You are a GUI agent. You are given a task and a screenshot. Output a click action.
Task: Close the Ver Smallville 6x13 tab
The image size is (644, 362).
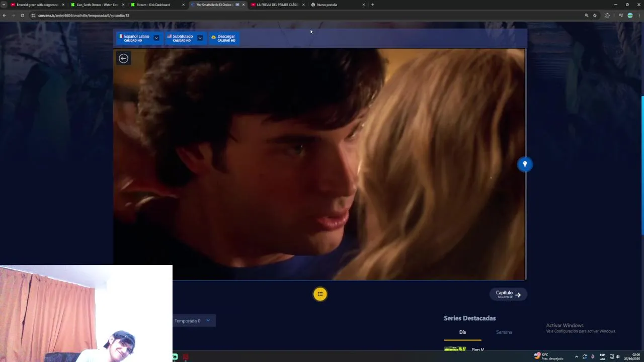coord(244,5)
